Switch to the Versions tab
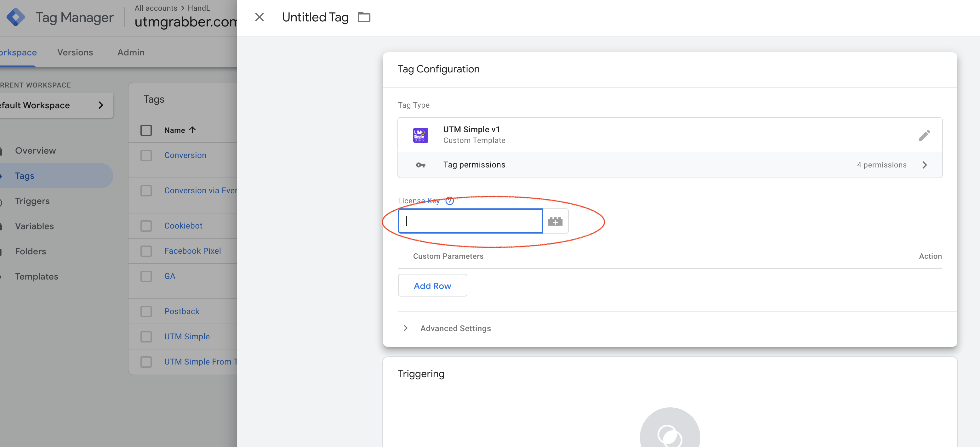The width and height of the screenshot is (980, 447). 75,53
